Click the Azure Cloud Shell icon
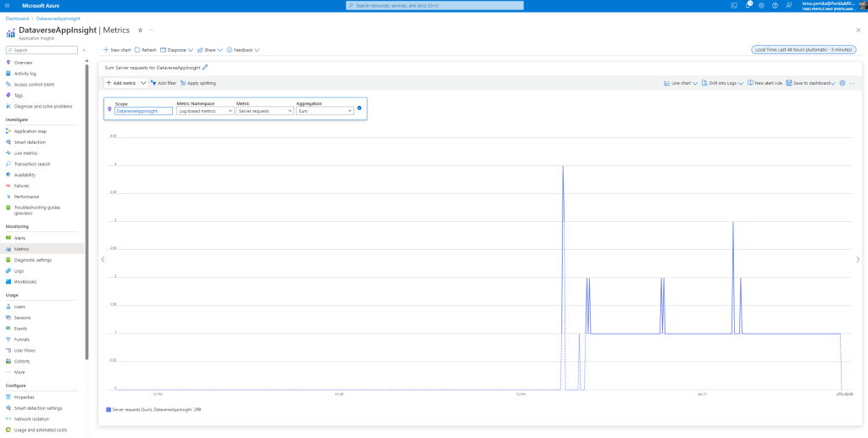This screenshot has width=868, height=438. click(735, 5)
